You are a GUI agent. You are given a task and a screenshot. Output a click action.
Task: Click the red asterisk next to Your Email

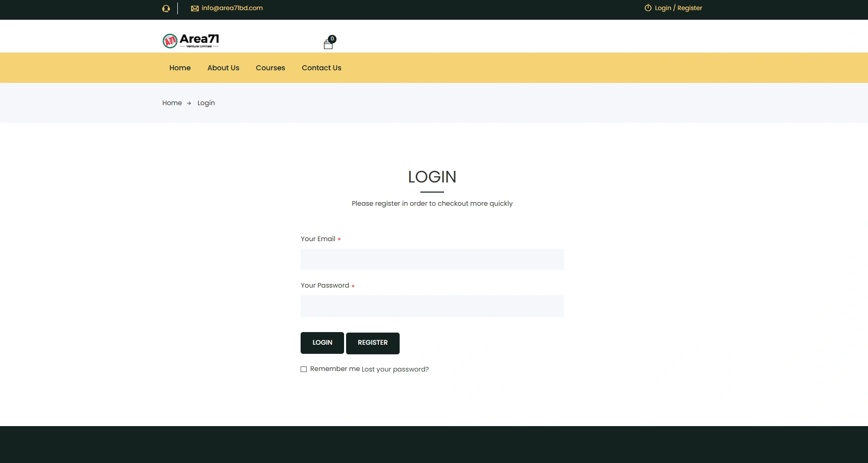pos(339,239)
